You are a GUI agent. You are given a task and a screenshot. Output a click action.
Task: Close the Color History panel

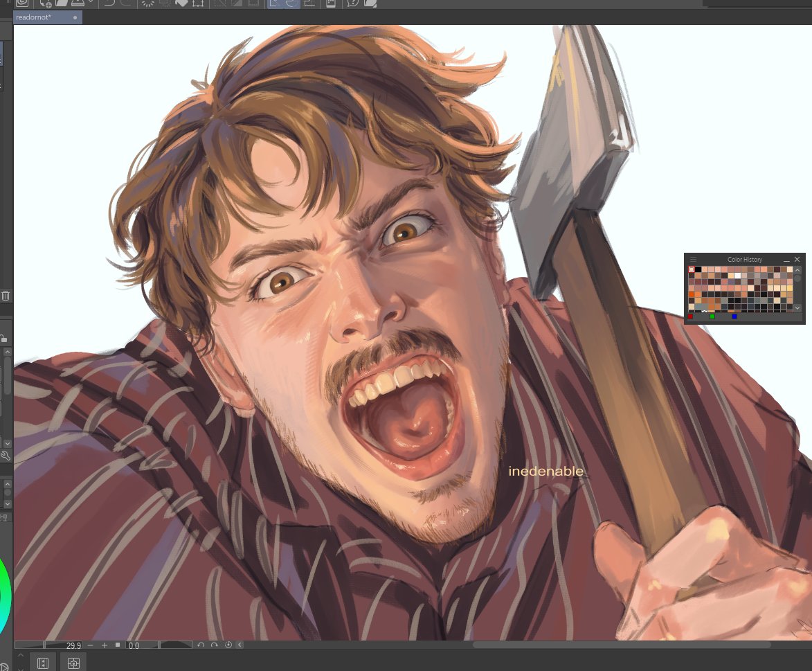point(797,259)
